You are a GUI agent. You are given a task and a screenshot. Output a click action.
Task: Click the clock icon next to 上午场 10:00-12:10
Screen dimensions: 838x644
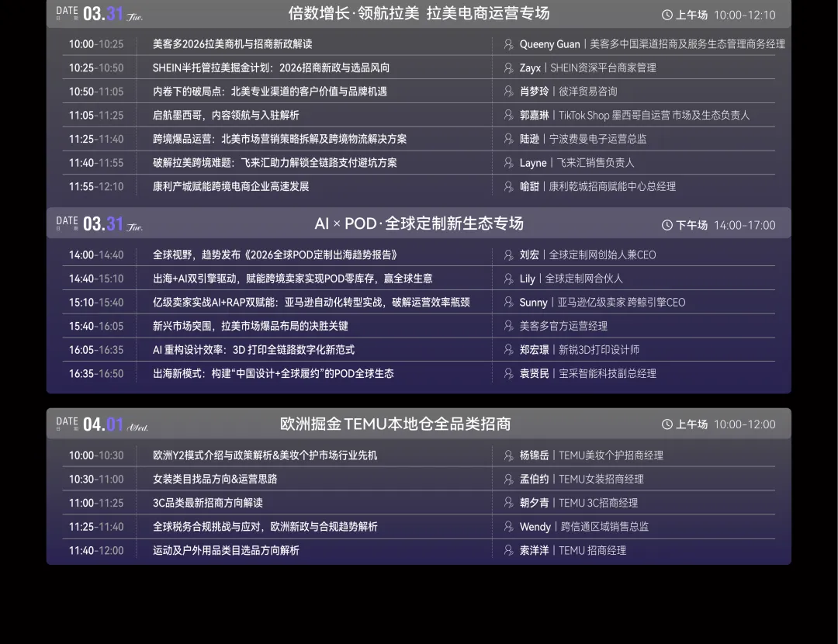click(667, 15)
